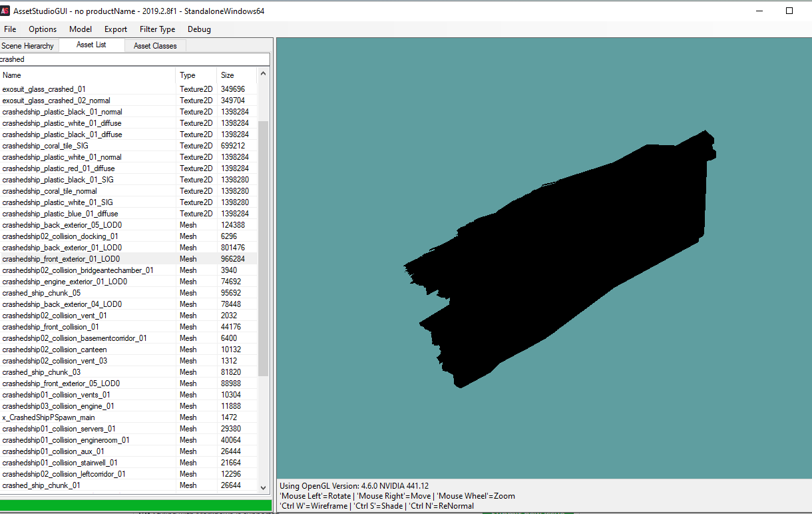Select crashedship02_collision_docking_01 mesh
The height and width of the screenshot is (514, 812).
click(128, 236)
